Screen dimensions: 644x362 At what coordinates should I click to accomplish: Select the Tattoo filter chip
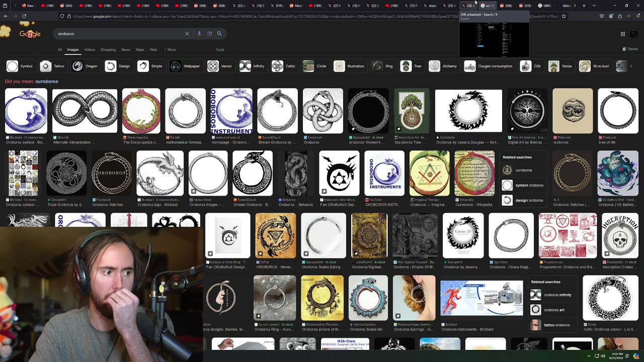pos(52,66)
